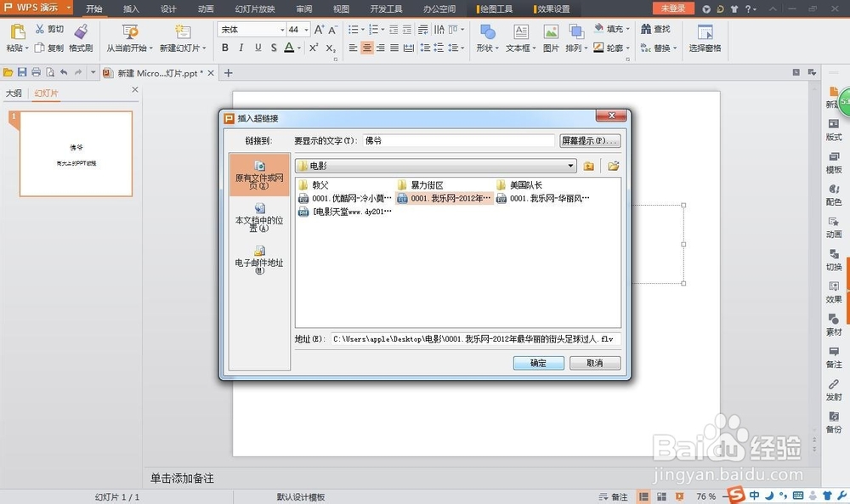Click the 确定 button in hyperlink dialog
The image size is (850, 504).
tap(537, 363)
